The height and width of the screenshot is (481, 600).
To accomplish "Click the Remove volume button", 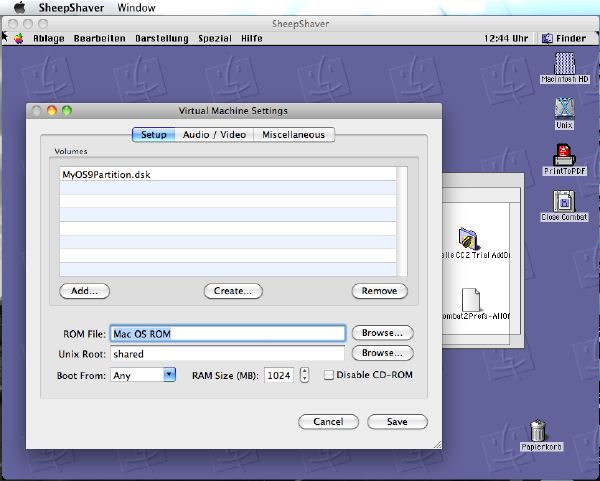I will [380, 291].
